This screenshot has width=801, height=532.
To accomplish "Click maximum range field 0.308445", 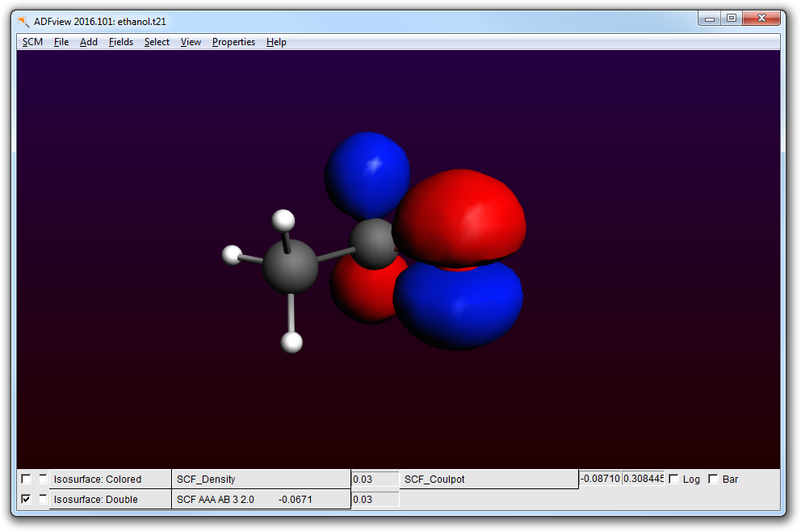I will tap(643, 479).
